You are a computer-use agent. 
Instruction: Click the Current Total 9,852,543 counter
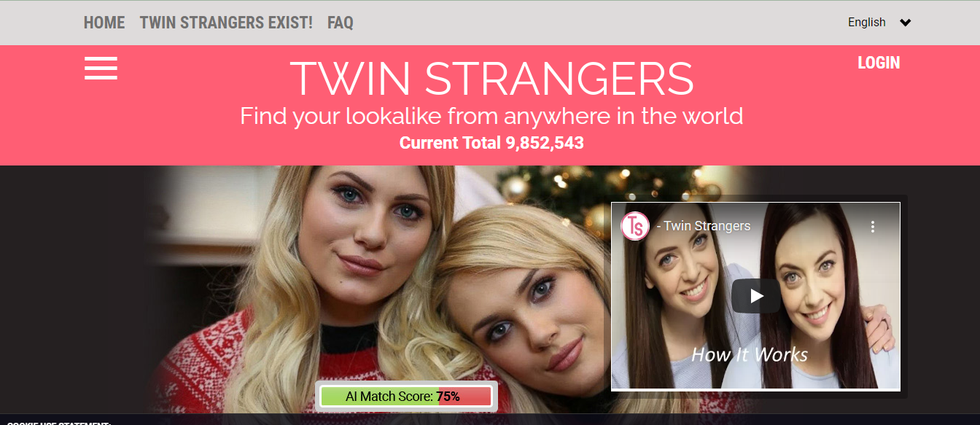[x=491, y=143]
